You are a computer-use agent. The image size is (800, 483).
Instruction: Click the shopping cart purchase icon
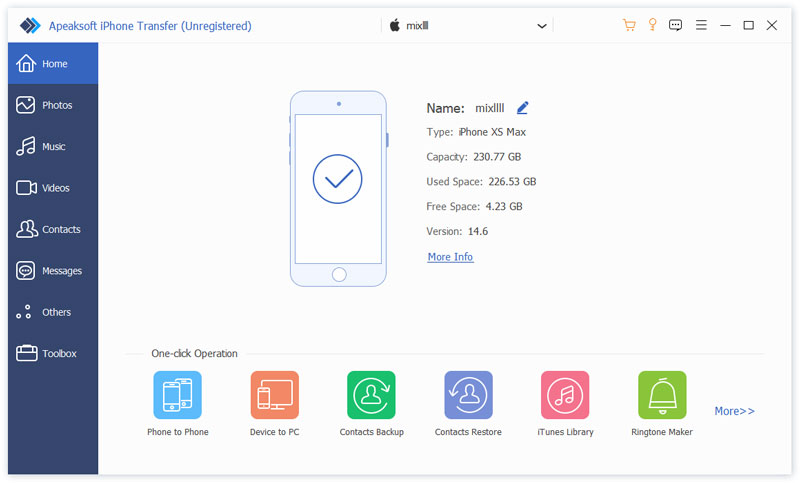point(629,25)
